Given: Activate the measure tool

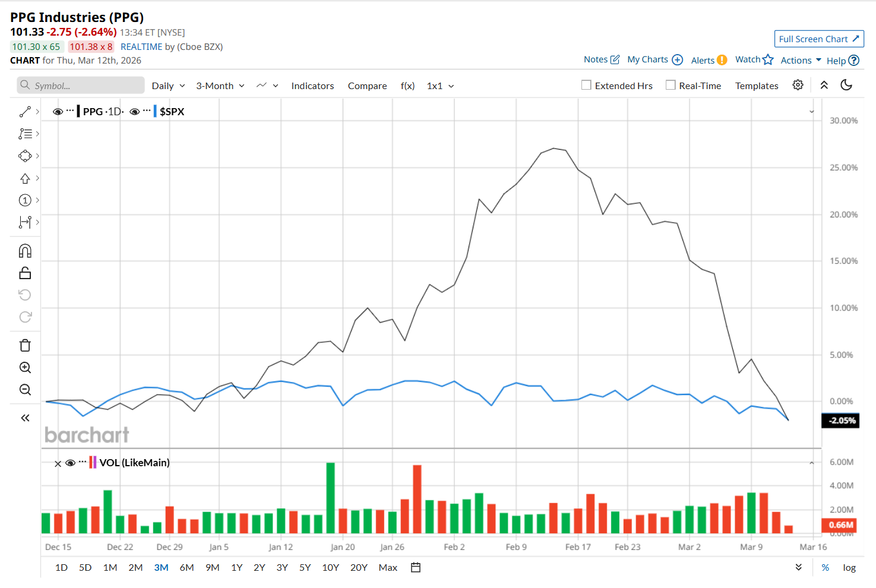Looking at the screenshot, I should tap(25, 222).
